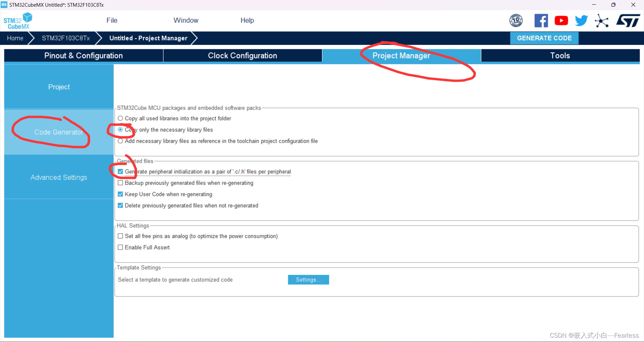Open the Facebook icon link
Image resolution: width=644 pixels, height=342 pixels.
[541, 21]
